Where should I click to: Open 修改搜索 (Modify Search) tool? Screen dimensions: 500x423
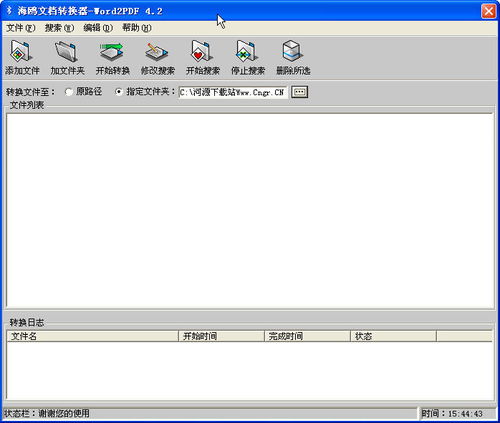click(157, 57)
